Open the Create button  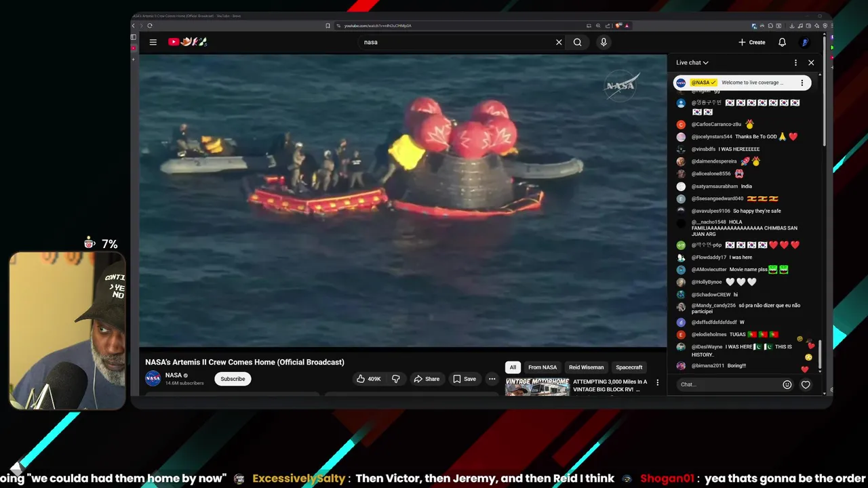point(752,42)
